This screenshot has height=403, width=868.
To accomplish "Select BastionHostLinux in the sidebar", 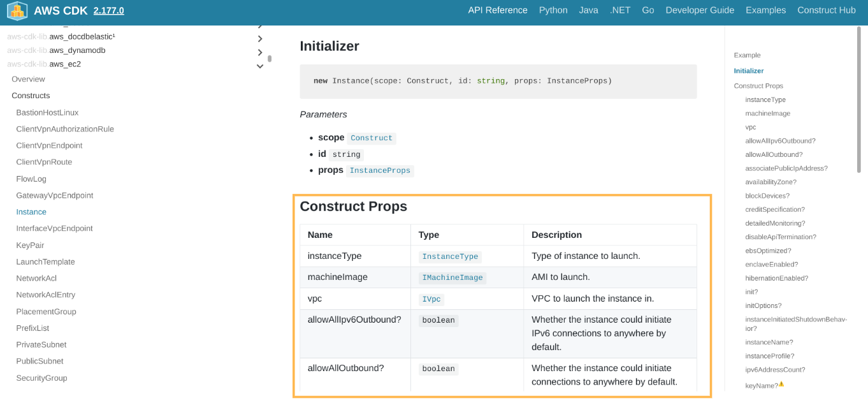I will click(x=47, y=113).
